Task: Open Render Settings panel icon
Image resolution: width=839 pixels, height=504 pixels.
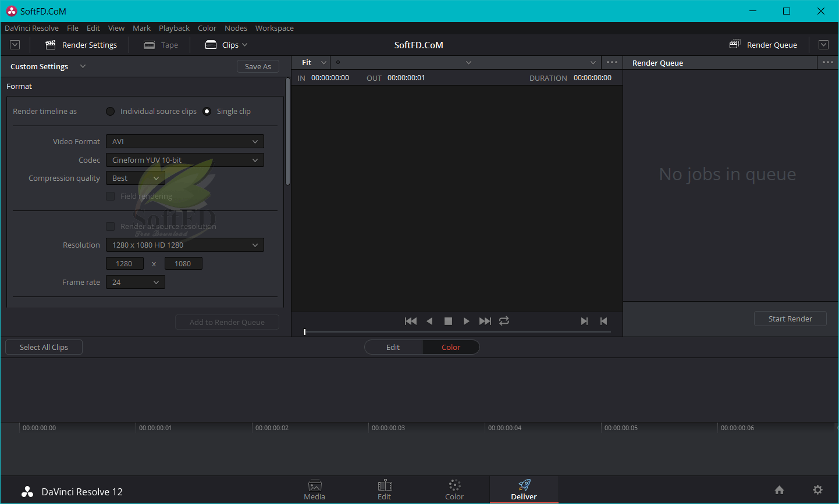Action: pyautogui.click(x=51, y=45)
